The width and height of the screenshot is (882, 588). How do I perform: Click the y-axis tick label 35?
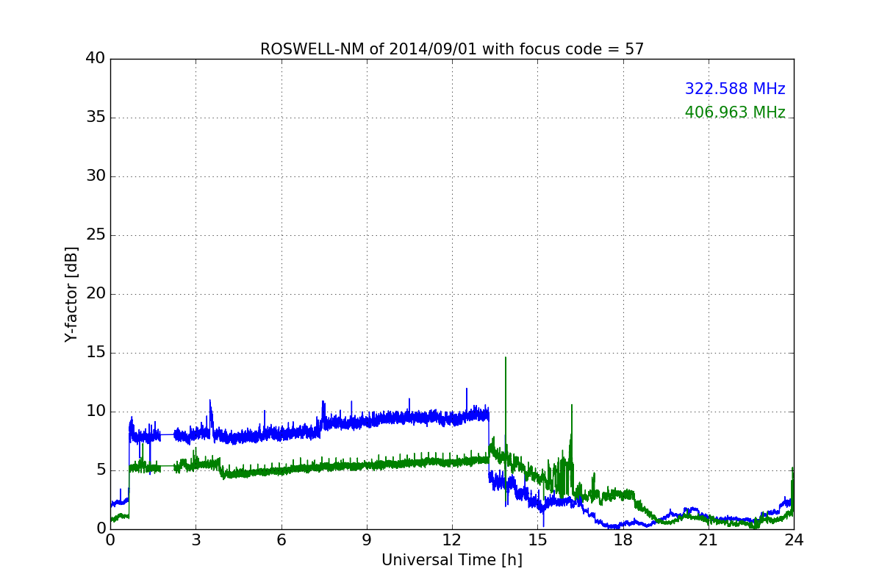96,118
